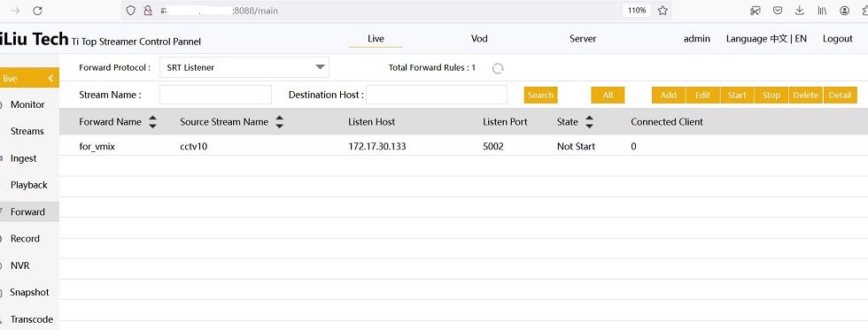Open the browser library icon
This screenshot has width=868, height=330.
(822, 11)
